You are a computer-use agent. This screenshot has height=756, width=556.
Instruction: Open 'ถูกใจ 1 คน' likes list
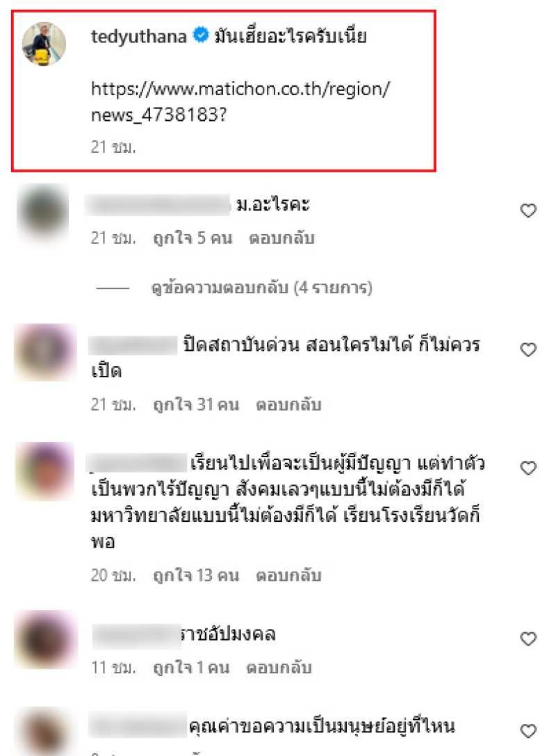click(191, 668)
